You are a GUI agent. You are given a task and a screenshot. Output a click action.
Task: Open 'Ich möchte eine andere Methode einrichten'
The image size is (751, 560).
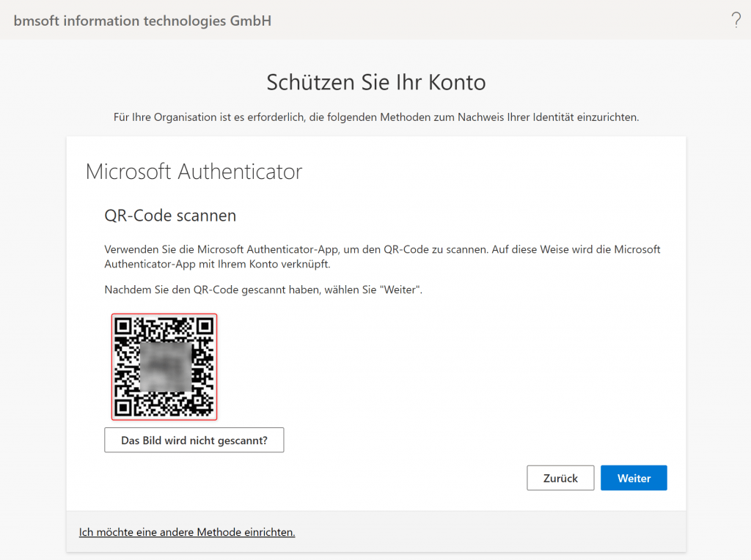tap(186, 531)
